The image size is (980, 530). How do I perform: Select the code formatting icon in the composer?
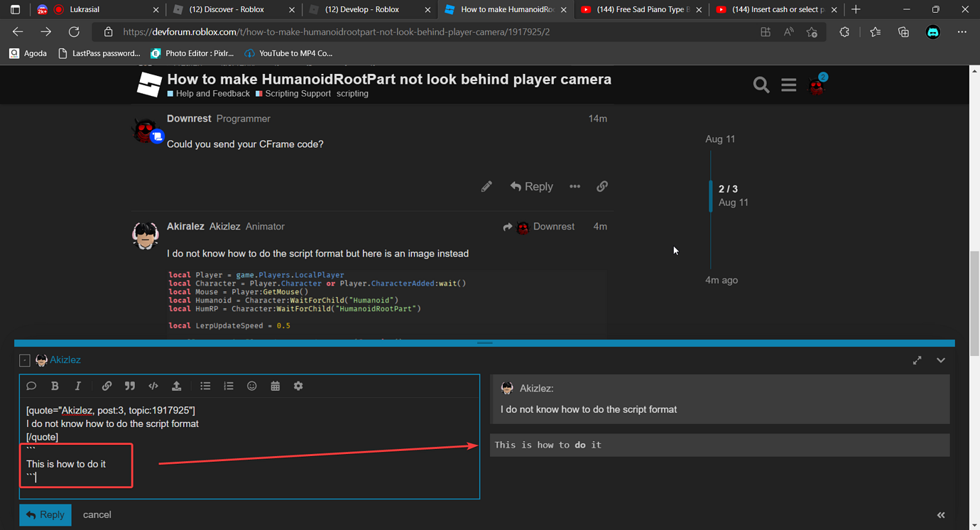coord(153,386)
